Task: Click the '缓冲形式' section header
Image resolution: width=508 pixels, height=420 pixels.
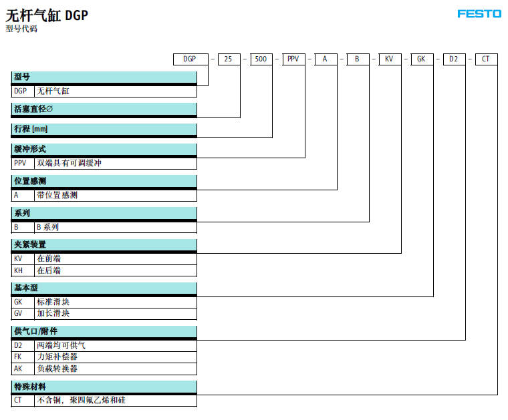Action: coord(104,149)
